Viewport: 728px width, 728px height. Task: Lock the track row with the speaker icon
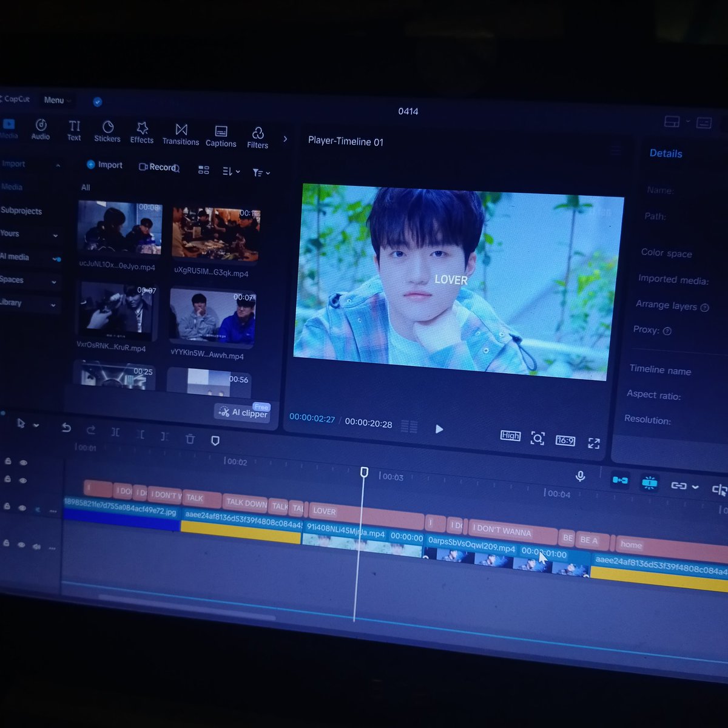(x=7, y=544)
